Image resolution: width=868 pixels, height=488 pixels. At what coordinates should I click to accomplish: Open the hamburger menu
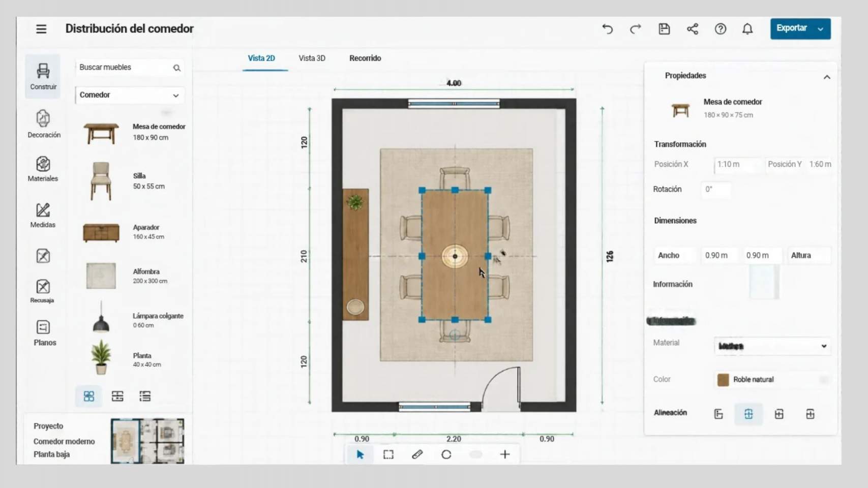click(x=41, y=29)
